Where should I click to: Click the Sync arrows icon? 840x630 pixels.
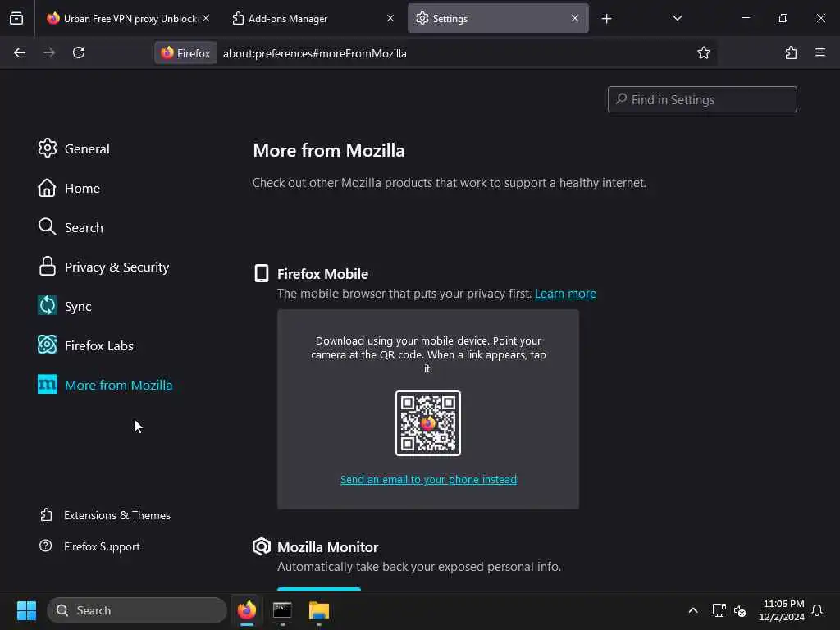(47, 305)
